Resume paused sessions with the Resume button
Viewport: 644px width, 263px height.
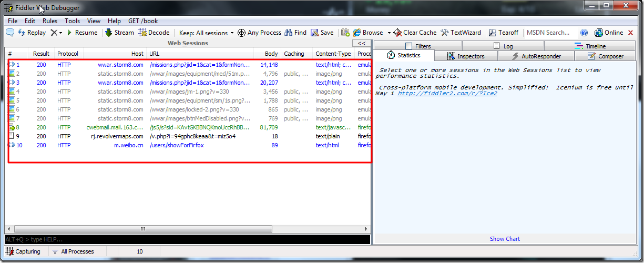[82, 33]
